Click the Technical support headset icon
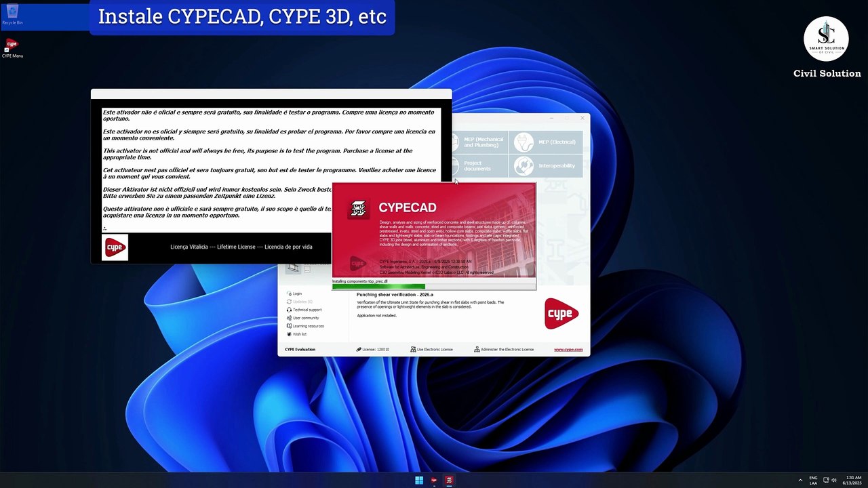Image resolution: width=868 pixels, height=488 pixels. 289,310
